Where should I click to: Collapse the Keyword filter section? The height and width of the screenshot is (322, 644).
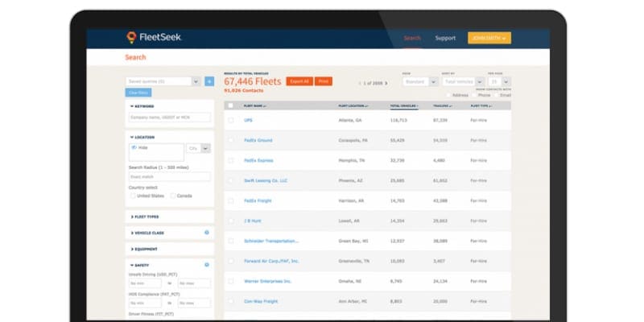[142, 106]
